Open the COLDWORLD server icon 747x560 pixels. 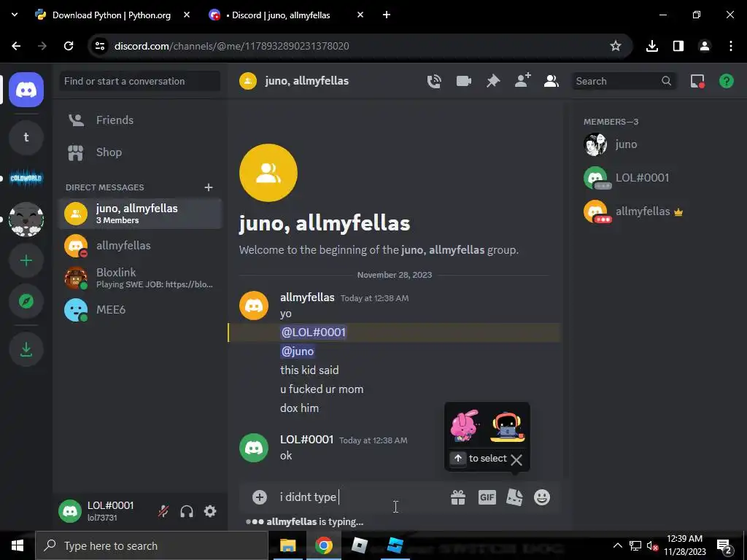(x=26, y=179)
